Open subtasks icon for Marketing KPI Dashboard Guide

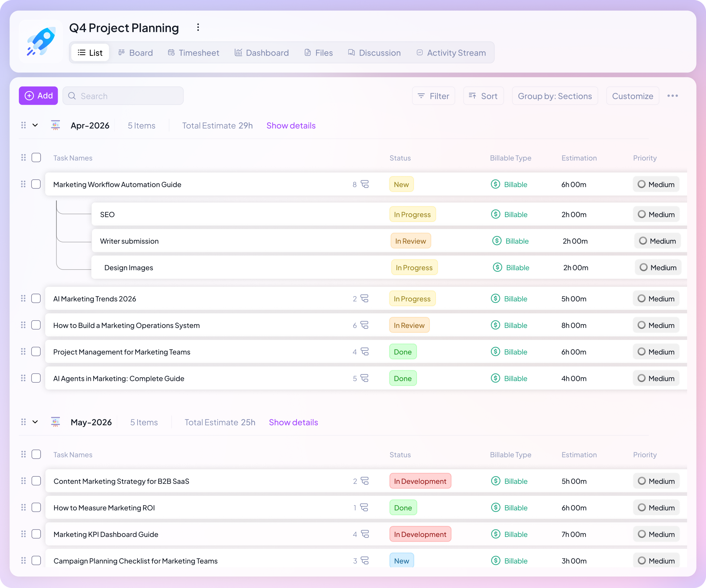365,534
